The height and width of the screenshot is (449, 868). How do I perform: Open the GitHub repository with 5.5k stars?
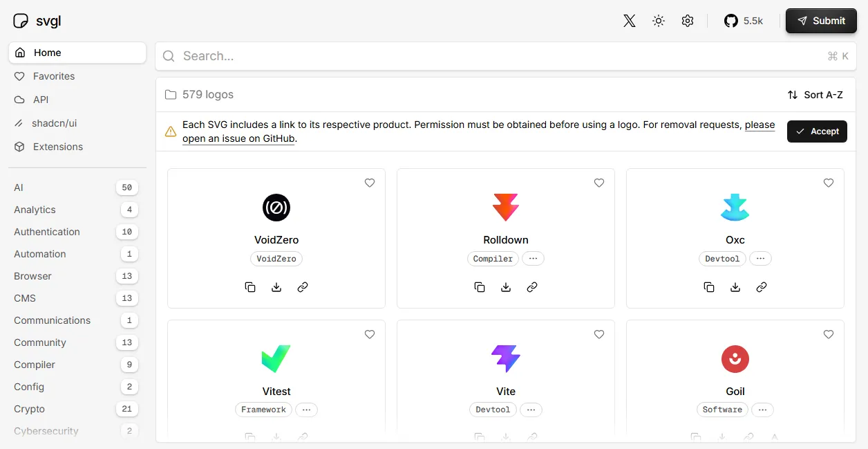(743, 21)
